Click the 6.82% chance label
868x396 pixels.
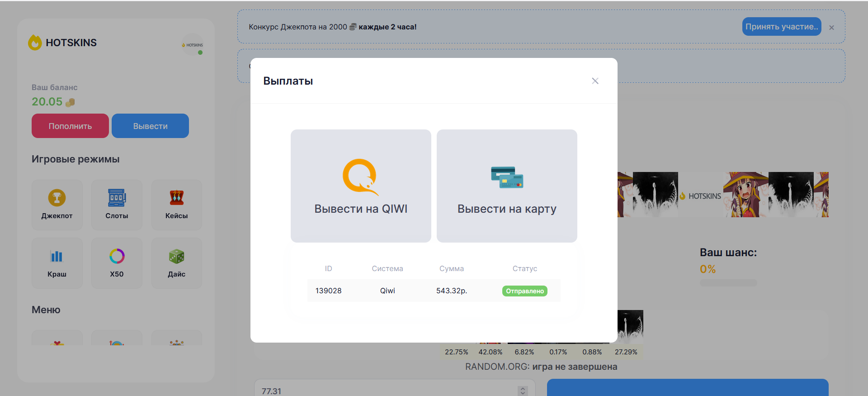(x=524, y=352)
